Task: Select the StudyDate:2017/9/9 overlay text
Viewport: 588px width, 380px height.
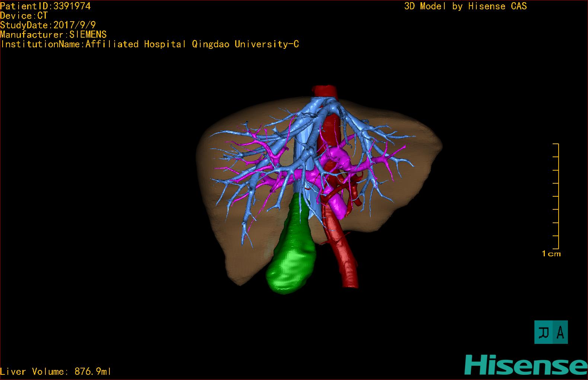Action: [x=48, y=25]
